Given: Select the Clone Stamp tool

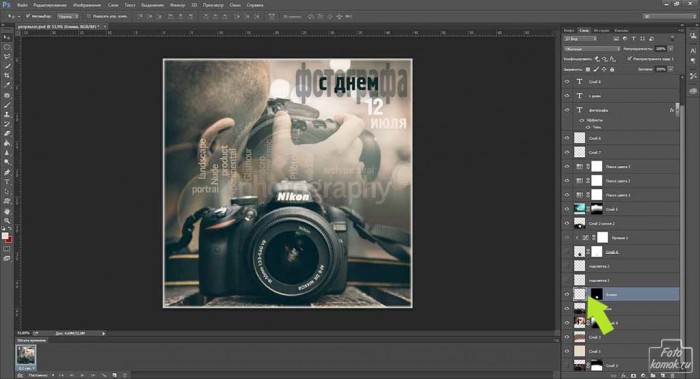Looking at the screenshot, I should coord(6,114).
